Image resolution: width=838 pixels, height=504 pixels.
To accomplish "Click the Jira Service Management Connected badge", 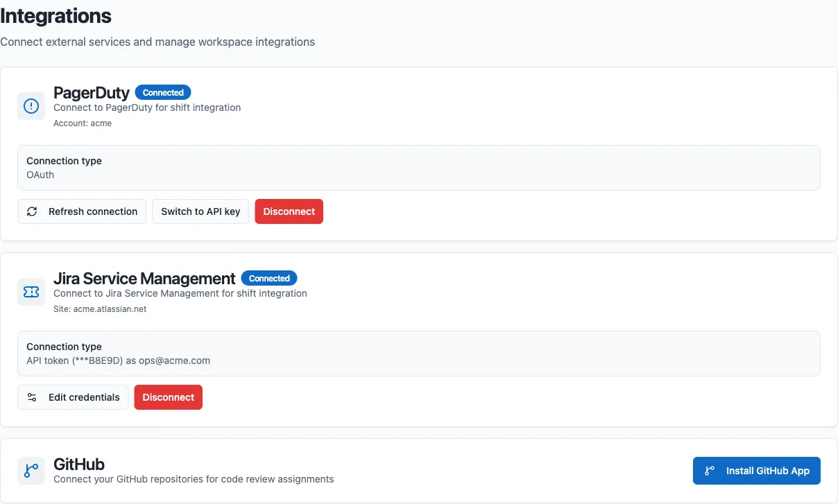I will coord(269,278).
